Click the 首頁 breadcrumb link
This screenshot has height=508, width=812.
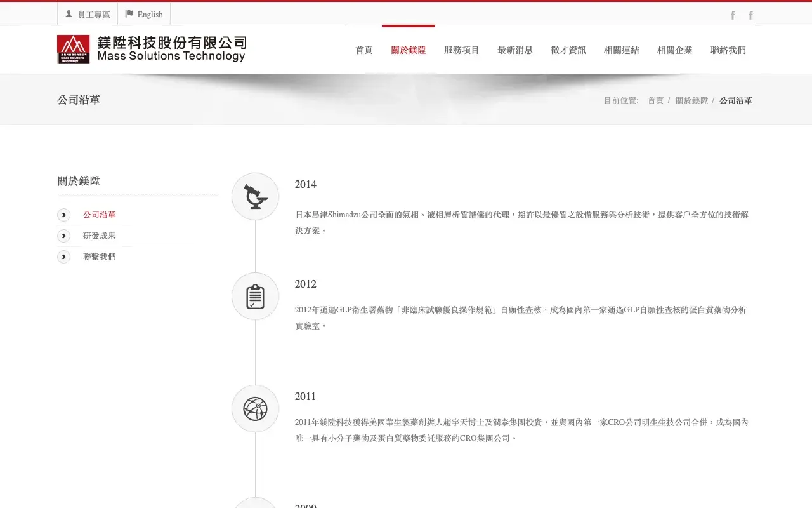coord(655,101)
